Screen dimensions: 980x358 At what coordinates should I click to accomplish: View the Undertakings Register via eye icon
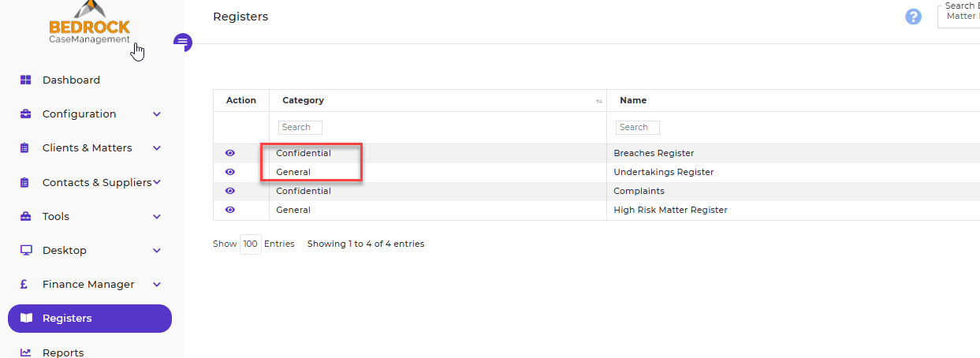[230, 172]
